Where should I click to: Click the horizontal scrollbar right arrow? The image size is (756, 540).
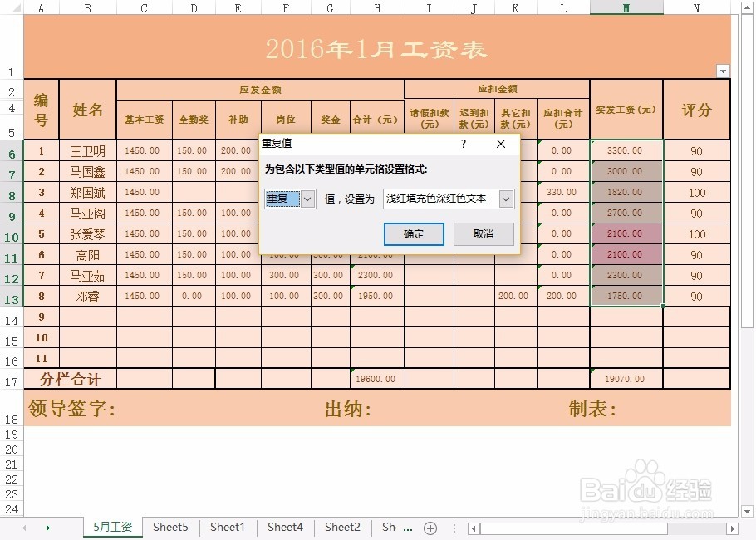click(x=732, y=527)
